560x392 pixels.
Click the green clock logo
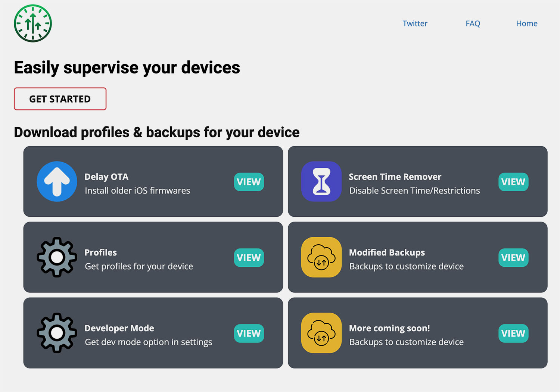tap(33, 23)
